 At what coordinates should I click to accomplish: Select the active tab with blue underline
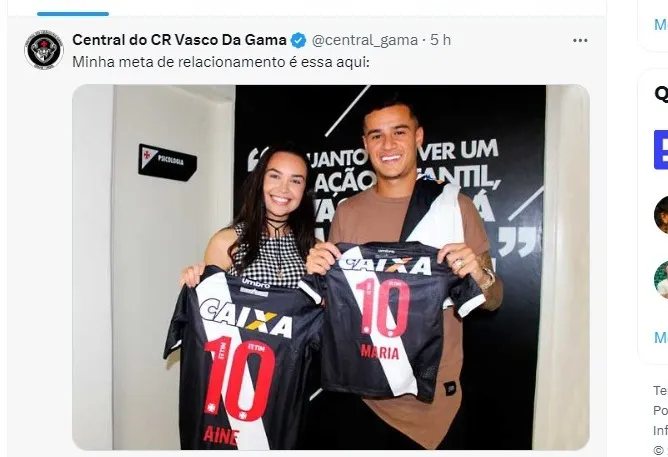coord(73,9)
